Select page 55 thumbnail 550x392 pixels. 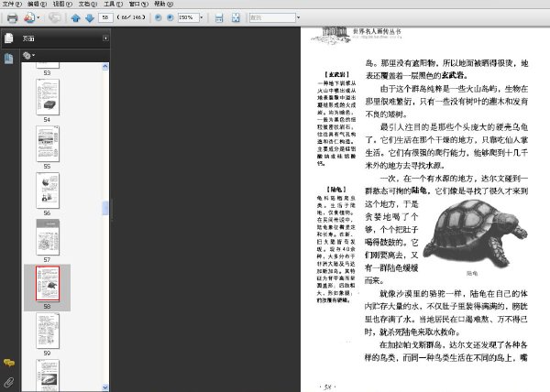click(48, 144)
